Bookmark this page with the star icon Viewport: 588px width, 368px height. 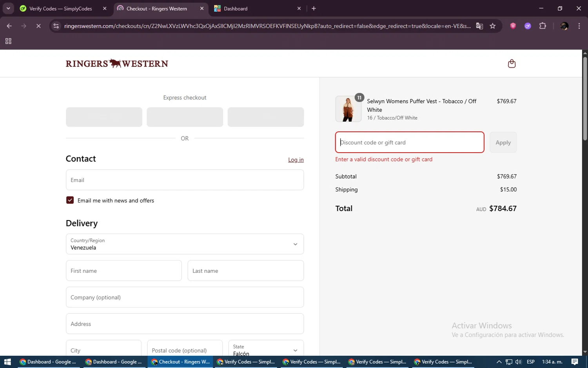(493, 26)
